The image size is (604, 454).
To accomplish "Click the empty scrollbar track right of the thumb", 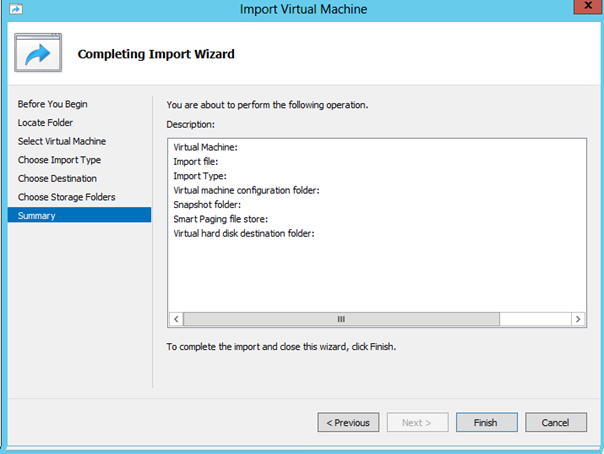I will point(535,319).
